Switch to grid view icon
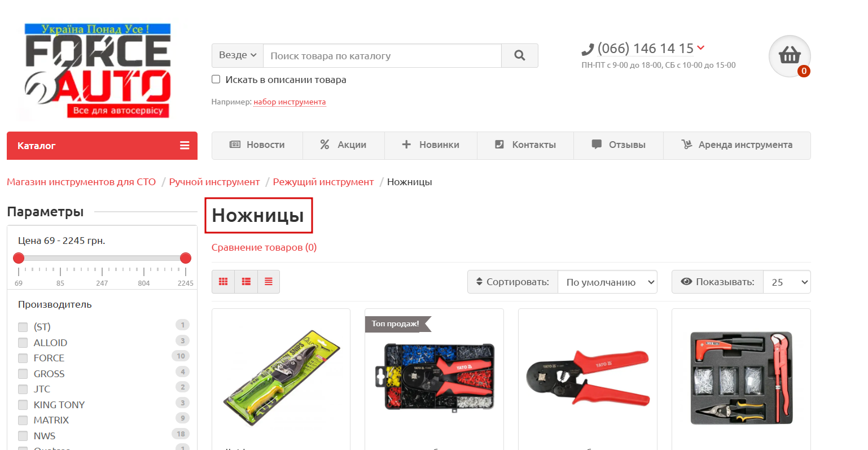868x450 pixels. click(x=223, y=282)
